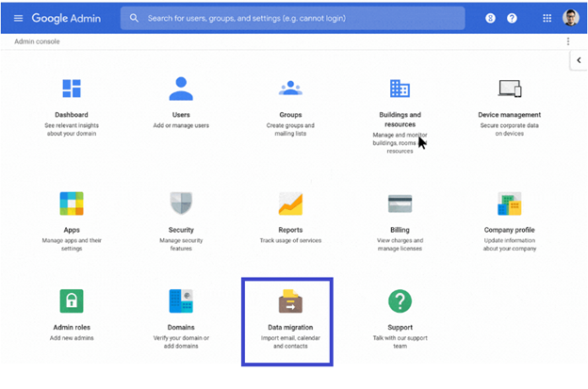Image resolution: width=588 pixels, height=389 pixels.
Task: Click the Company profile title text
Action: (509, 230)
